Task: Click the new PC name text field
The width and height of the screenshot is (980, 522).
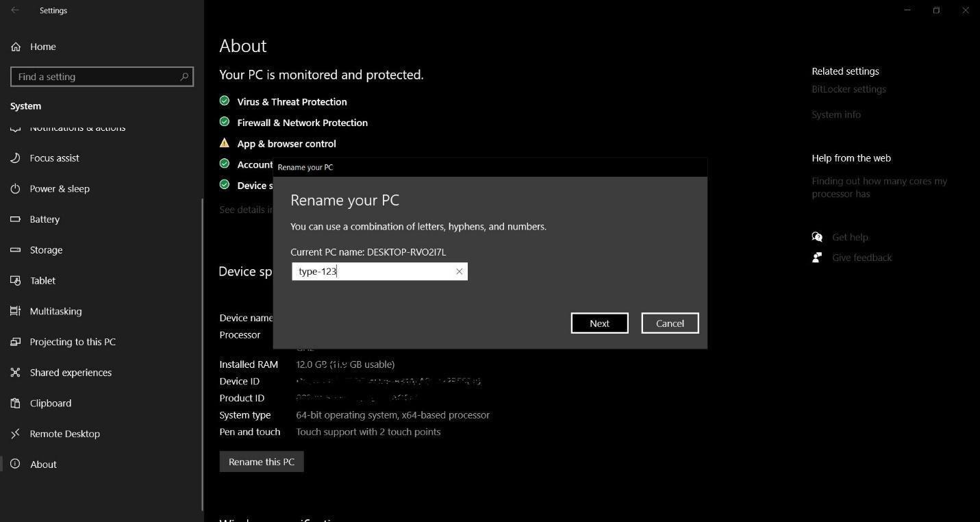Action: (373, 272)
